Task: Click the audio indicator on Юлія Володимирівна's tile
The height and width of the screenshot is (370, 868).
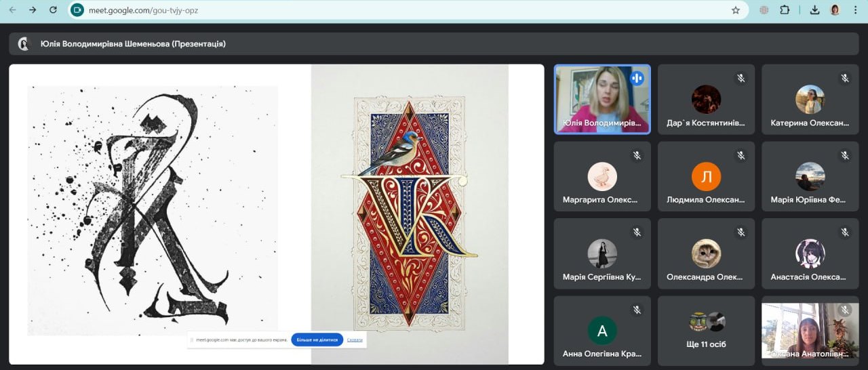Action: coord(636,78)
